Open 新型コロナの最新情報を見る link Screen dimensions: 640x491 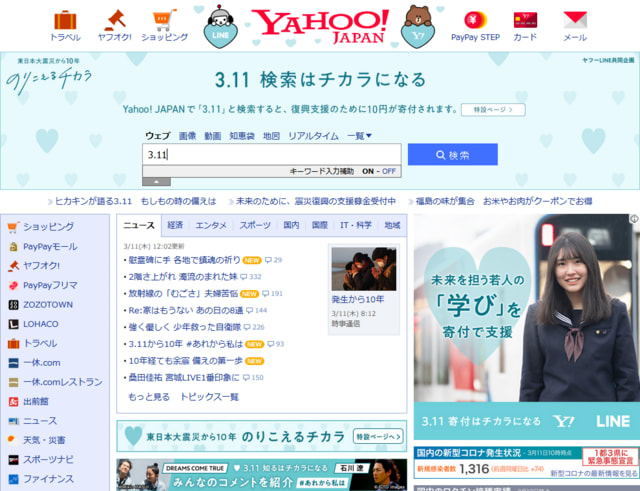[x=594, y=473]
